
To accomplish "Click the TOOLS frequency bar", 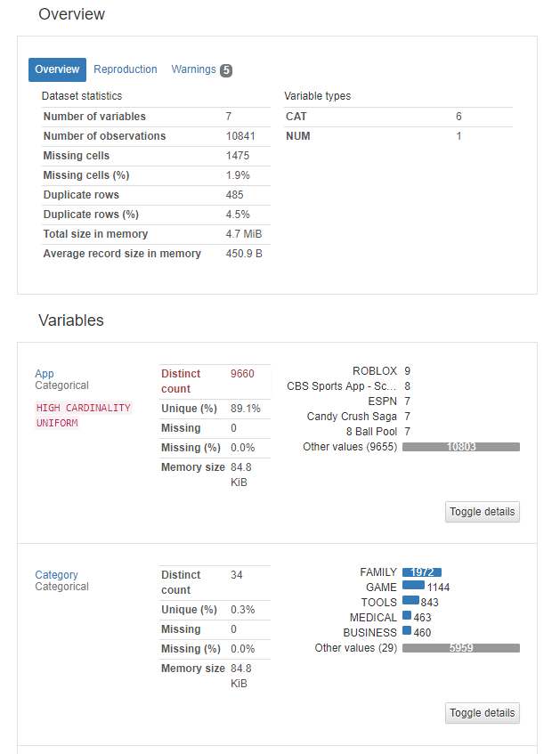I will (x=410, y=601).
